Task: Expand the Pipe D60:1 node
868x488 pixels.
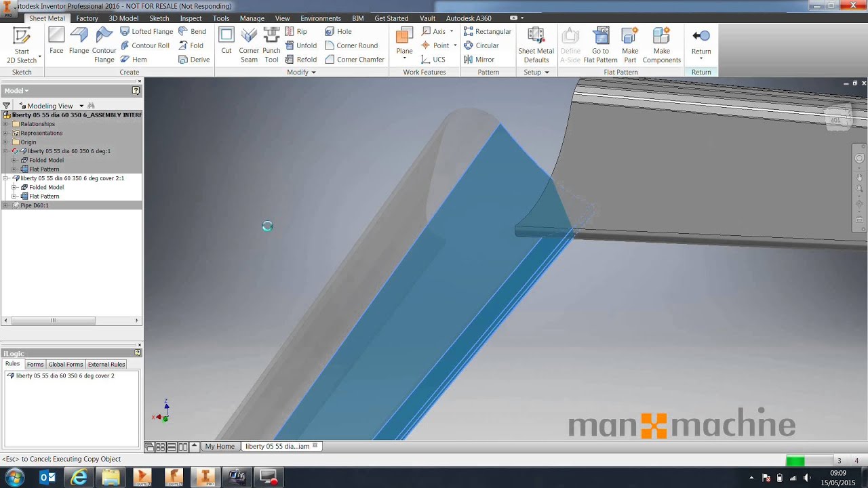Action: (6, 205)
